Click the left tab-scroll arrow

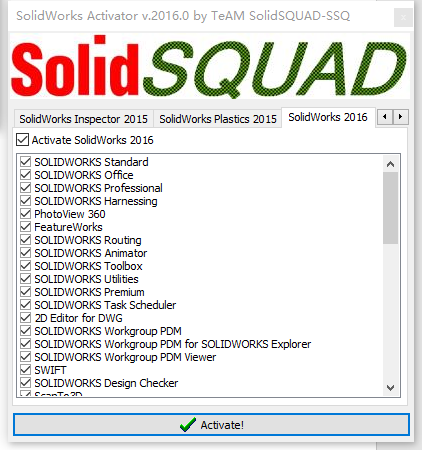[385, 117]
